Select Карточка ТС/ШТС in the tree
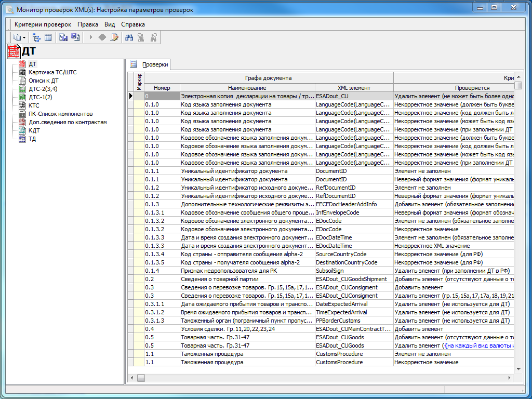The width and height of the screenshot is (532, 399). 52,72
